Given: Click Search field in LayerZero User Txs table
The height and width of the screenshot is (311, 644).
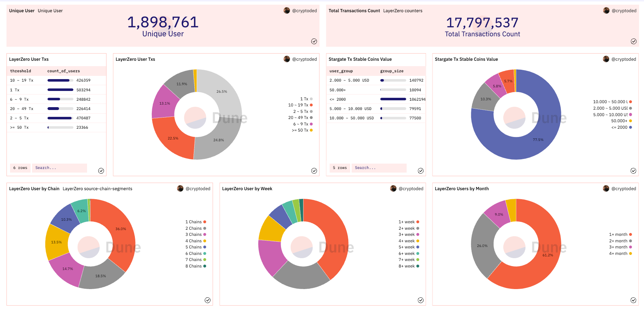Looking at the screenshot, I should tap(60, 168).
